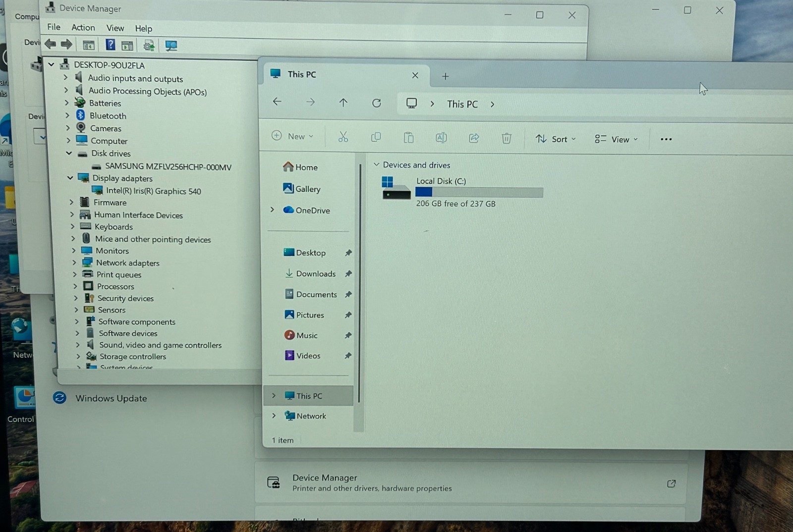793x532 pixels.
Task: Open the Local Disk (C:) drive icon
Action: tap(396, 188)
